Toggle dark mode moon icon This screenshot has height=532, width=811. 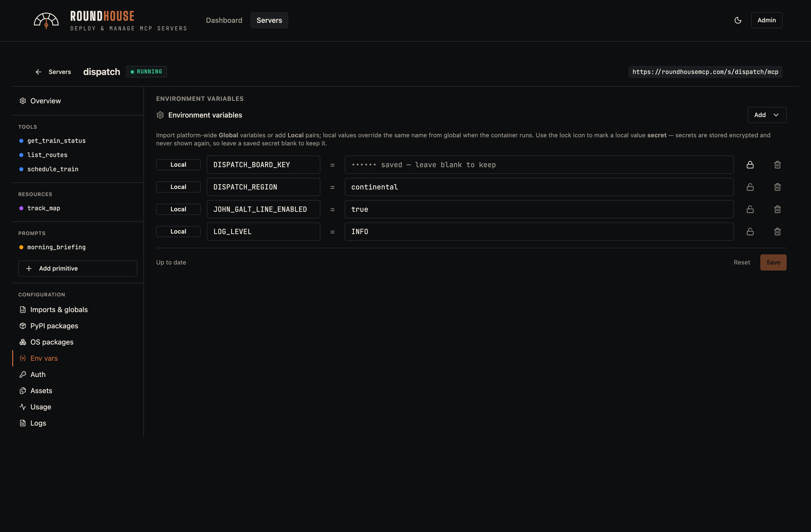tap(738, 21)
